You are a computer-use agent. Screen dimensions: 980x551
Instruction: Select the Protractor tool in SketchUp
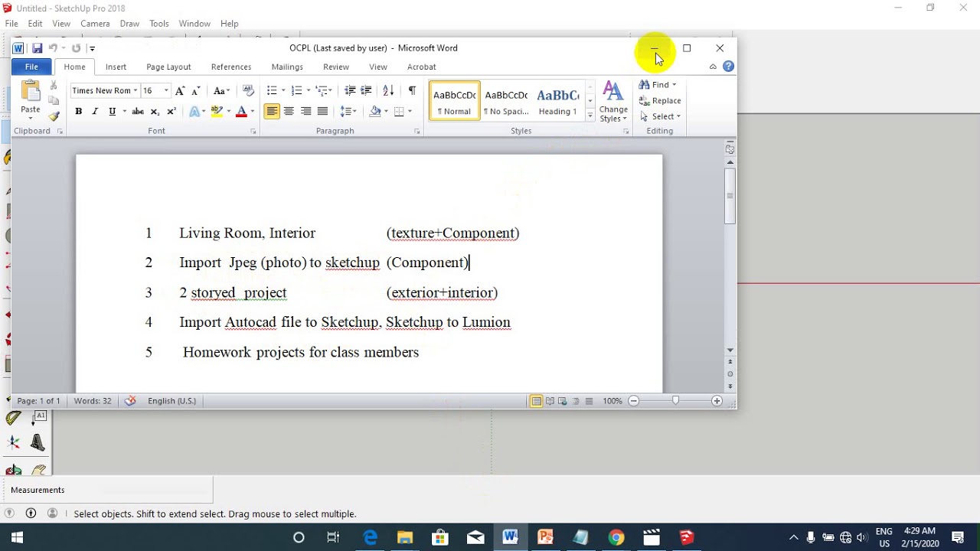14,418
